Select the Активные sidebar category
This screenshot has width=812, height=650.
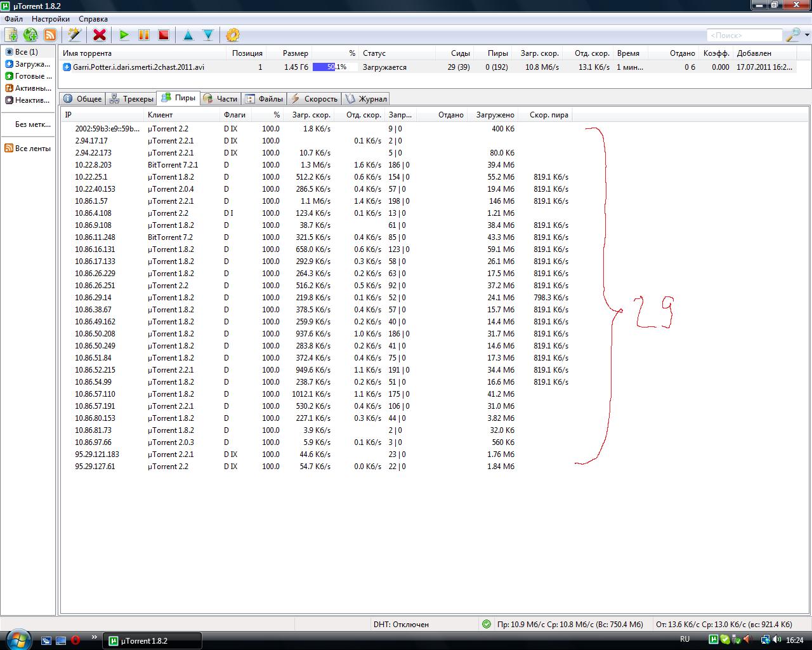[27, 88]
